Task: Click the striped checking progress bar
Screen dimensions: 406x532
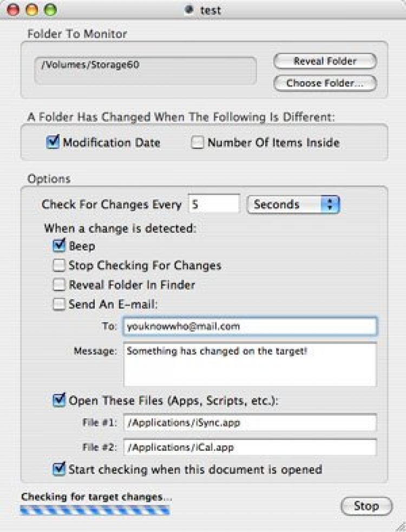Action: 95,510
